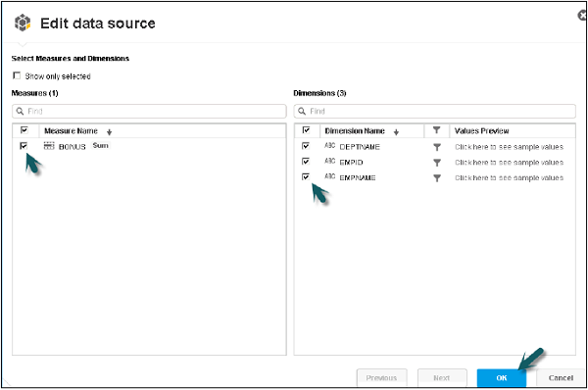Click the Dimension Name column header
The height and width of the screenshot is (390, 588).
[355, 131]
